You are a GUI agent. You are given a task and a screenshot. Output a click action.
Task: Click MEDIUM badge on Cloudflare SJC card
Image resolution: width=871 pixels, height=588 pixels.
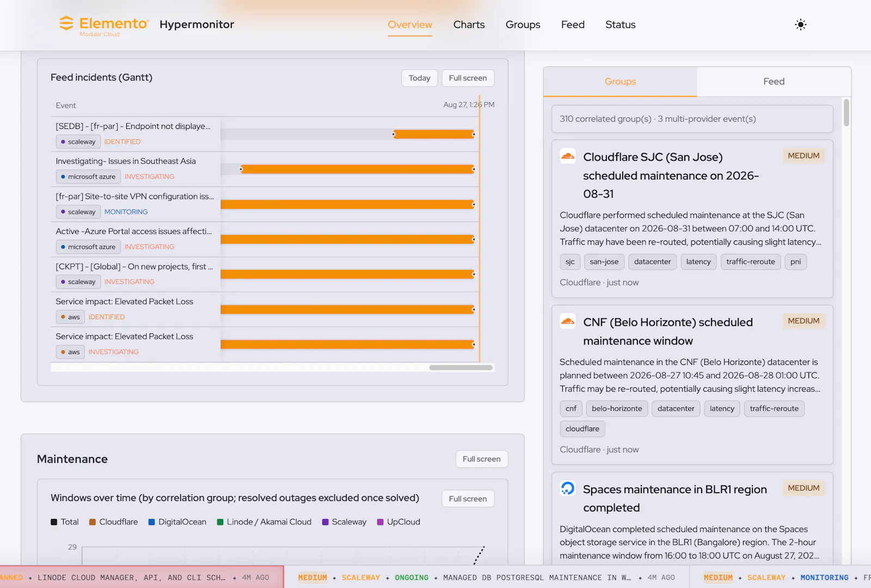click(803, 156)
